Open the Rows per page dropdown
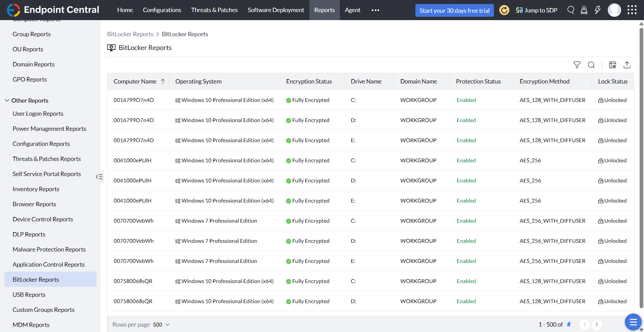Viewport: 644px width, 332px height. (x=161, y=324)
